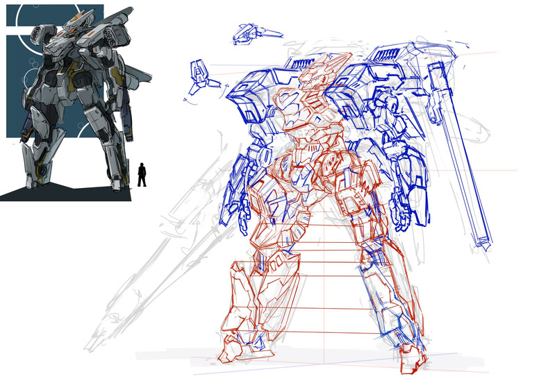Click the small blue flying drone sketch

(x=257, y=33)
